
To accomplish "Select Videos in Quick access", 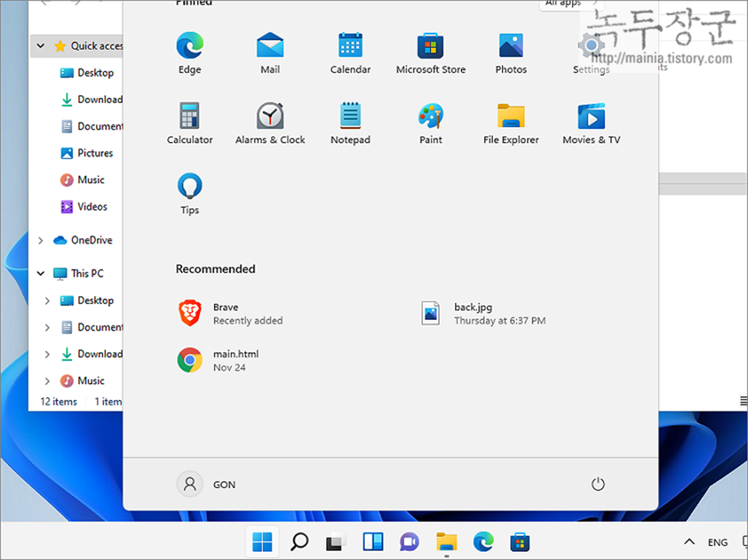I will (x=84, y=207).
